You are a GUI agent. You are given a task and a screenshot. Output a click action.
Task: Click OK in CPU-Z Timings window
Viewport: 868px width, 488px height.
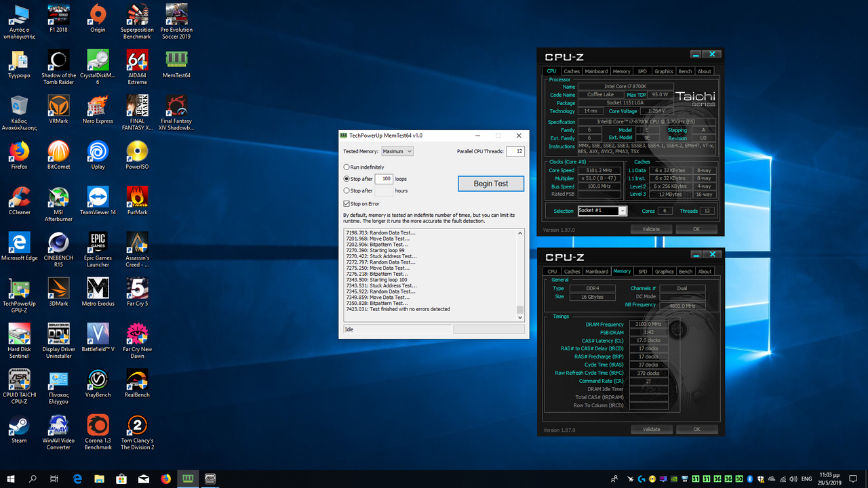(x=696, y=429)
